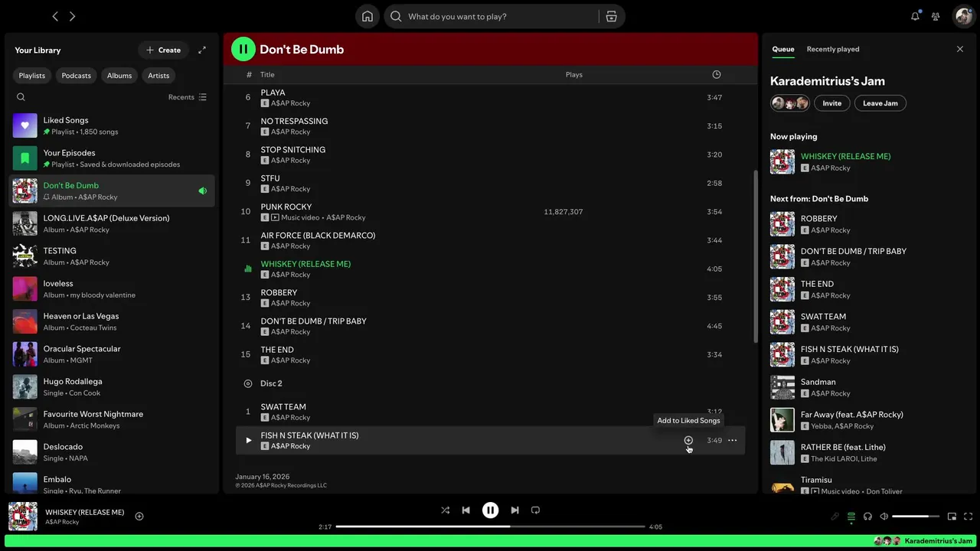The height and width of the screenshot is (551, 980).
Task: Search within Your Library
Action: click(x=21, y=97)
